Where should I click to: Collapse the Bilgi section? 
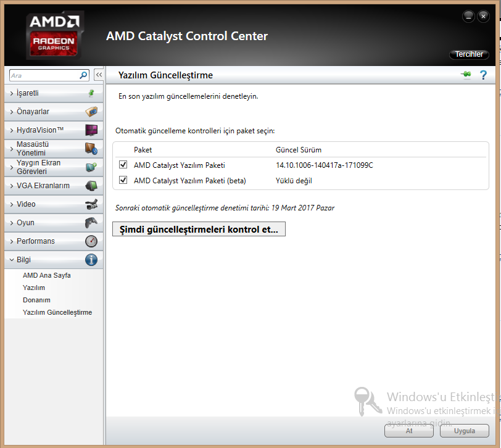click(54, 260)
